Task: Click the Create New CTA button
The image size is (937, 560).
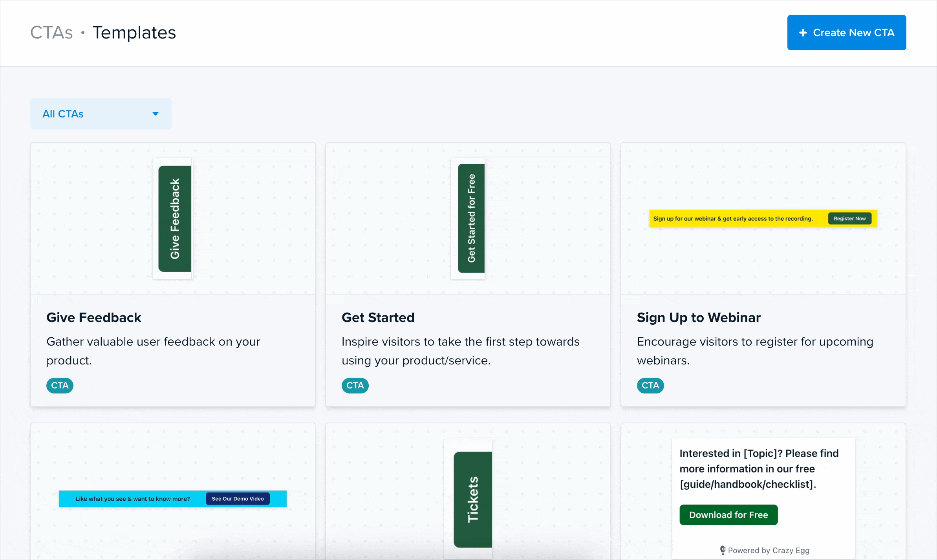Action: [x=846, y=33]
